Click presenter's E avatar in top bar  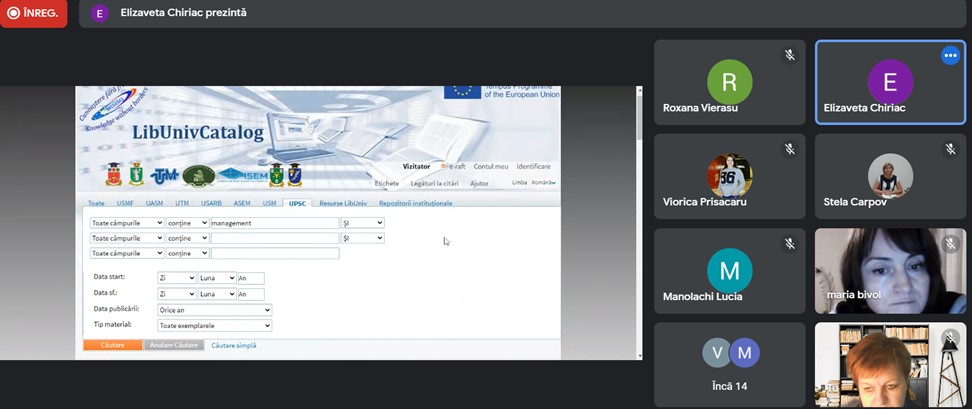click(x=99, y=13)
